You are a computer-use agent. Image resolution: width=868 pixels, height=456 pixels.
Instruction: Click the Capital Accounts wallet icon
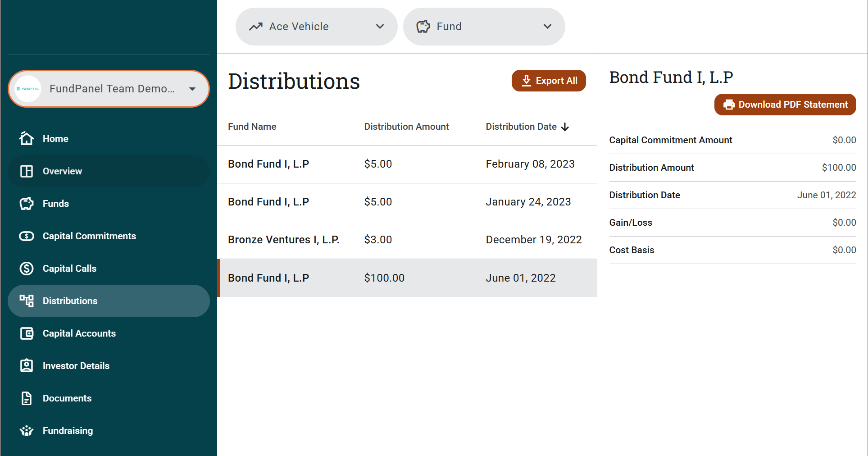pyautogui.click(x=27, y=333)
